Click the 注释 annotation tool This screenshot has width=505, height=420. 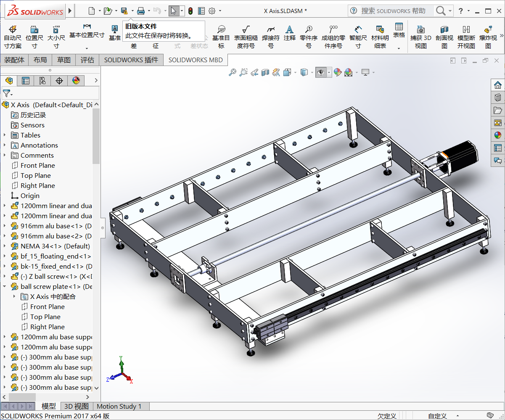click(289, 33)
